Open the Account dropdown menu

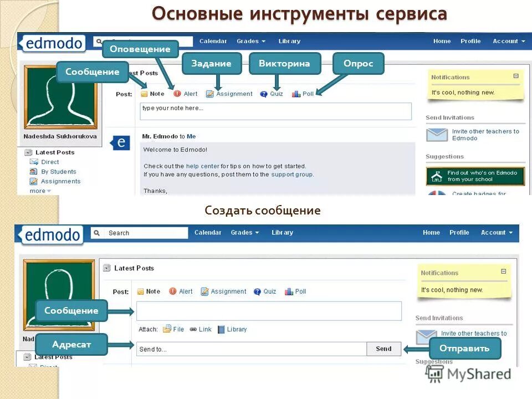click(507, 40)
